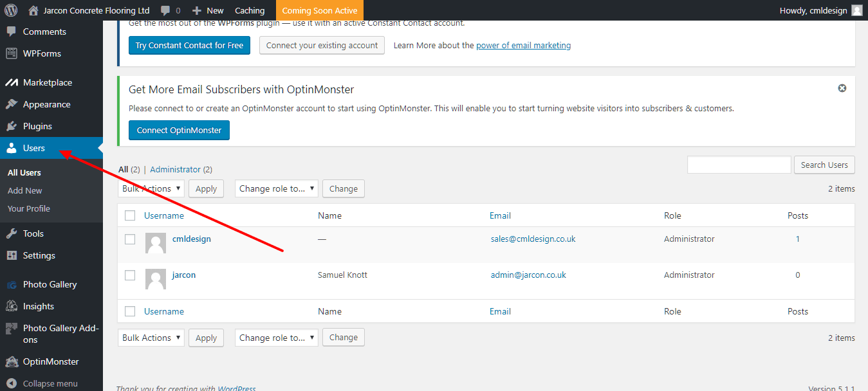868x391 pixels.
Task: Click the Insights sidebar icon
Action: (12, 306)
